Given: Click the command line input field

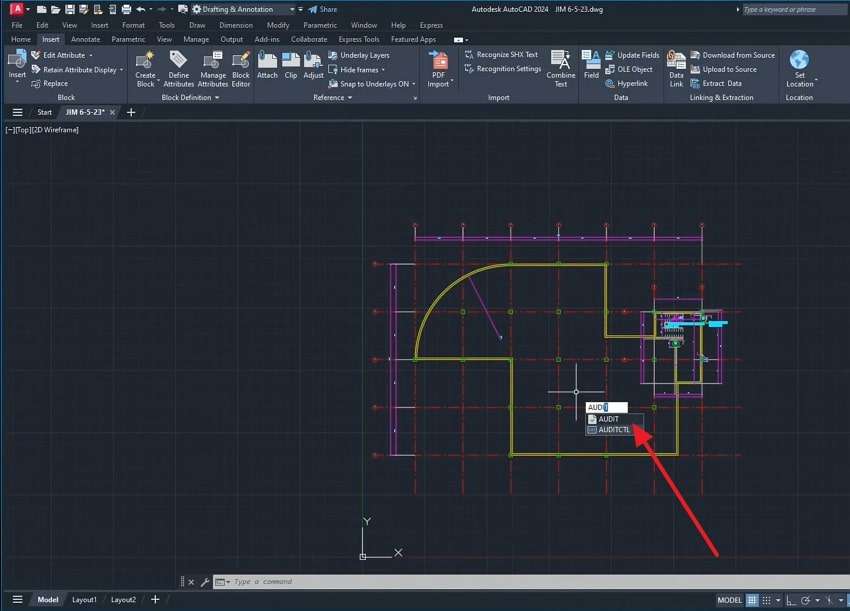Looking at the screenshot, I should 531,581.
